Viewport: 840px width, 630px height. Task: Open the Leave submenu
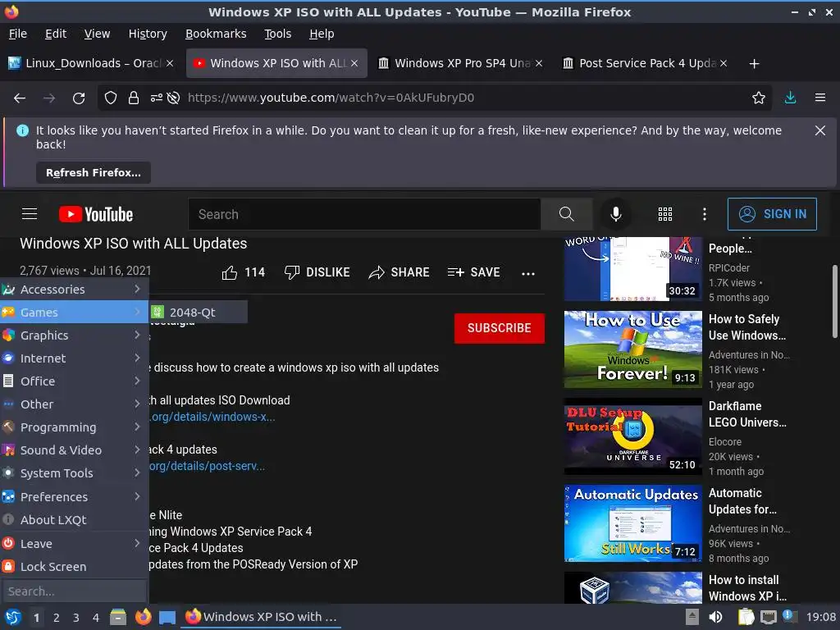tap(75, 544)
